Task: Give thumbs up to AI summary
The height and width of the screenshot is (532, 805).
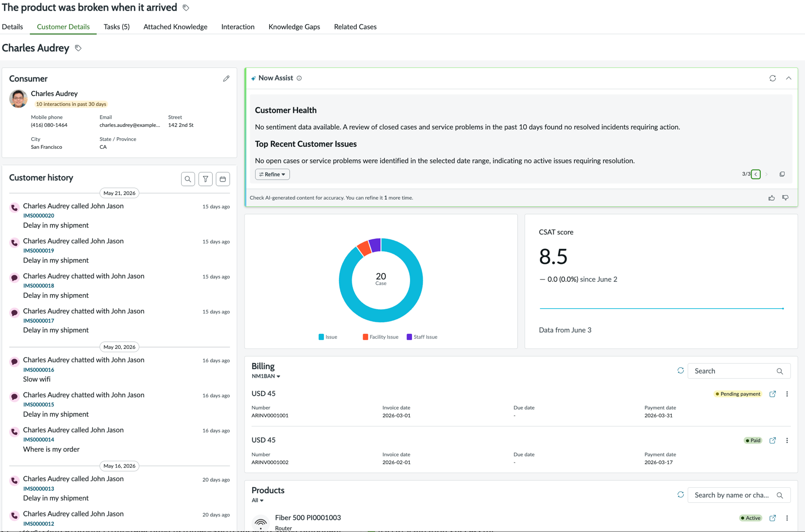Action: tap(771, 198)
